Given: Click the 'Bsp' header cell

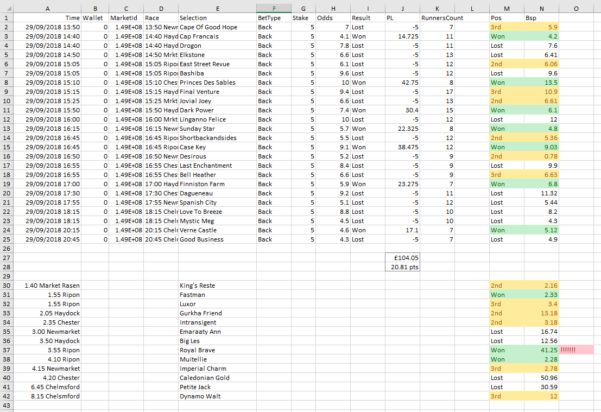Looking at the screenshot, I should (541, 18).
